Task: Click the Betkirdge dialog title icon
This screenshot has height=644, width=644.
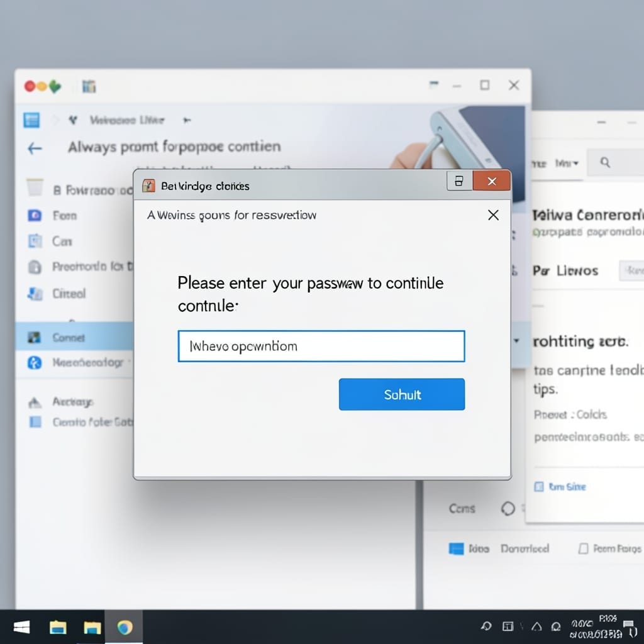Action: 148,186
